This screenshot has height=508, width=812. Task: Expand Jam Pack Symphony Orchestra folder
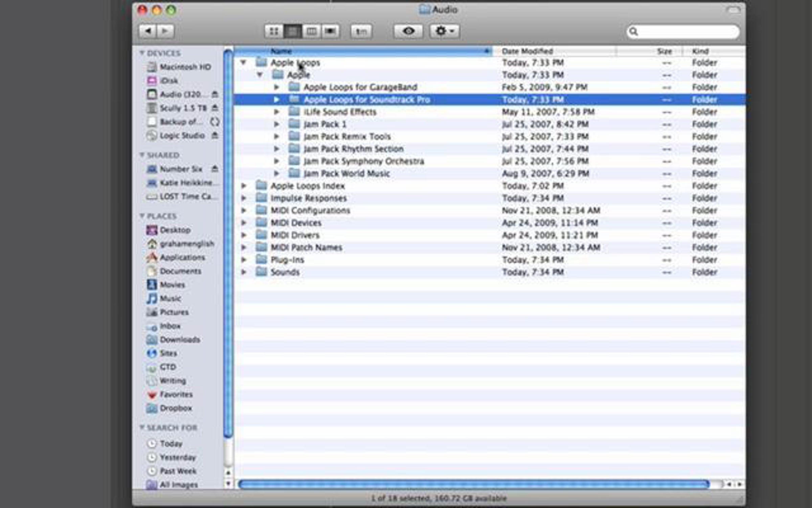276,161
